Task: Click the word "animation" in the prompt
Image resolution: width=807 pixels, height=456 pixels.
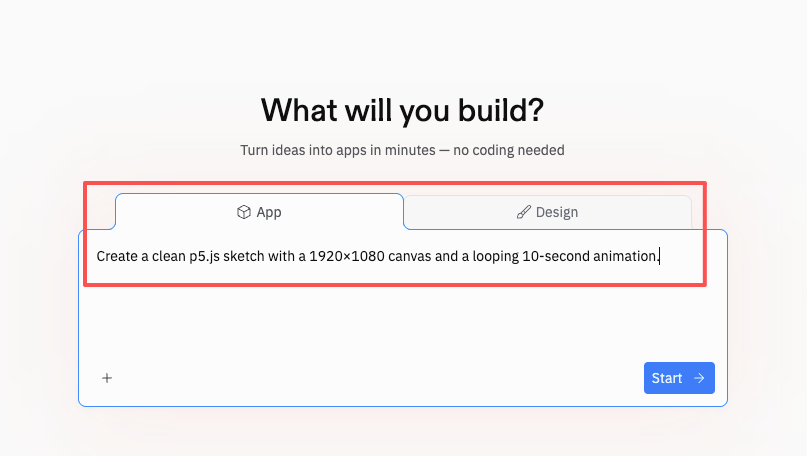Action: click(x=624, y=256)
